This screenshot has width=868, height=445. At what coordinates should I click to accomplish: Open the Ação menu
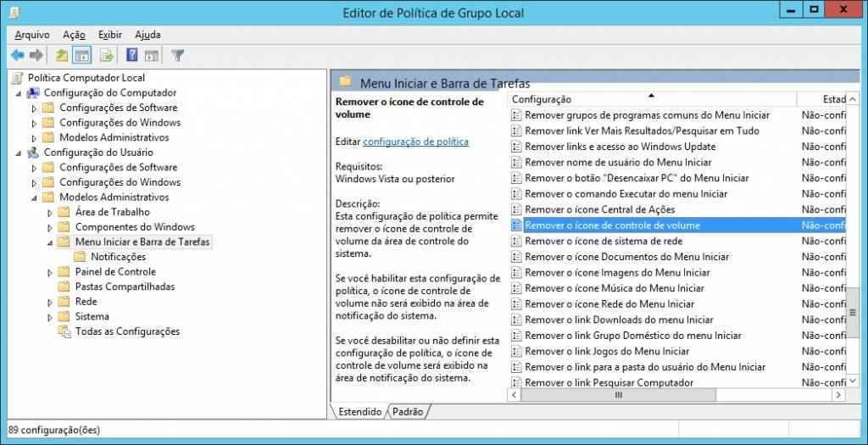[x=75, y=34]
